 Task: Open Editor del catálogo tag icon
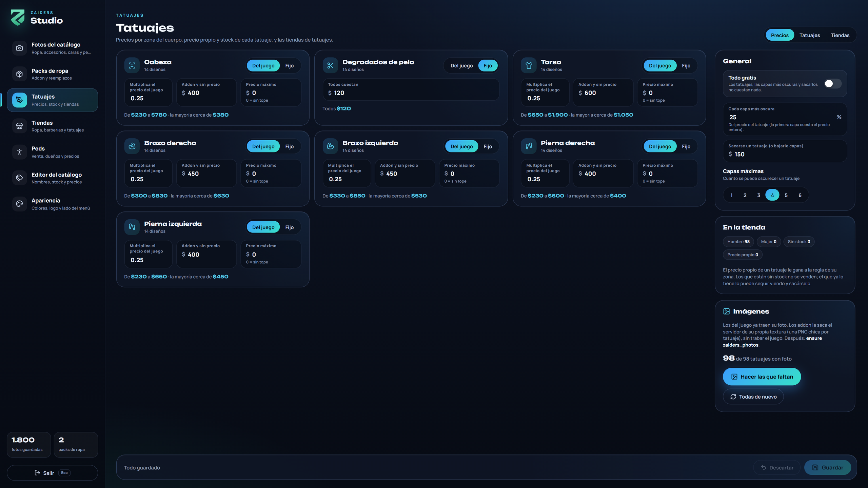pyautogui.click(x=19, y=178)
